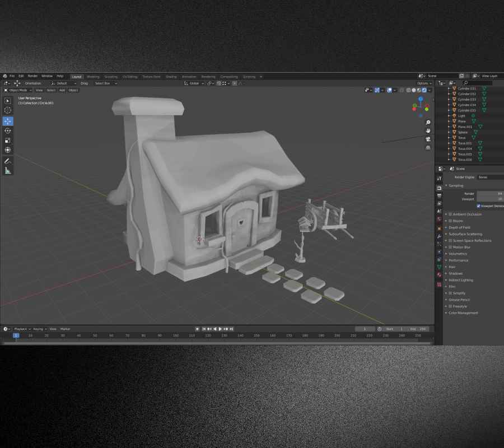The height and width of the screenshot is (448, 504).
Task: Enable the Simplify checkbox
Action: 450,293
